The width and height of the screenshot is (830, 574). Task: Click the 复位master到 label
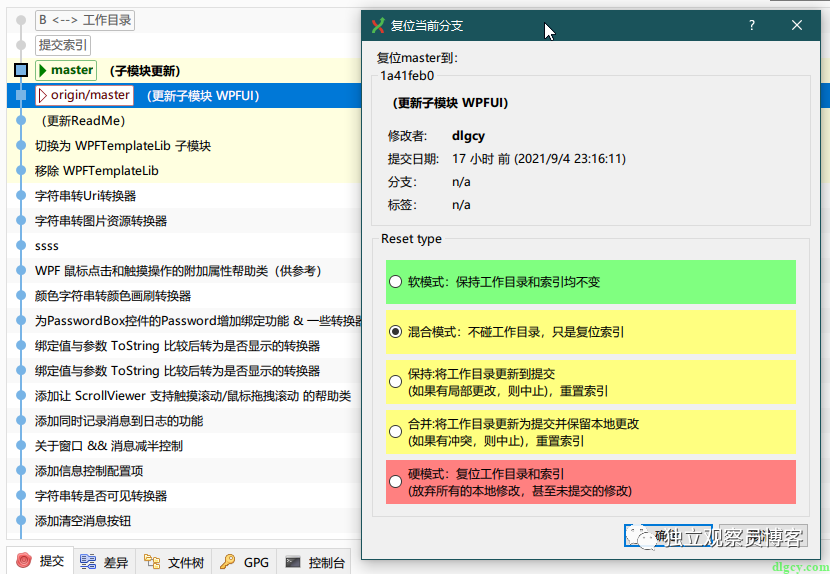pyautogui.click(x=417, y=57)
